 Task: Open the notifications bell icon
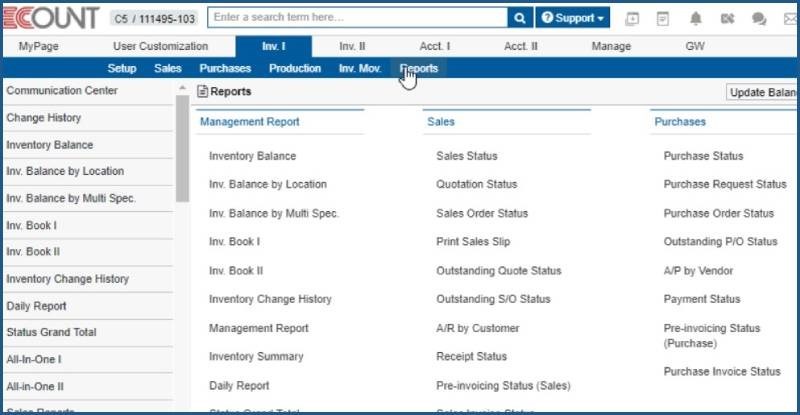[x=695, y=19]
